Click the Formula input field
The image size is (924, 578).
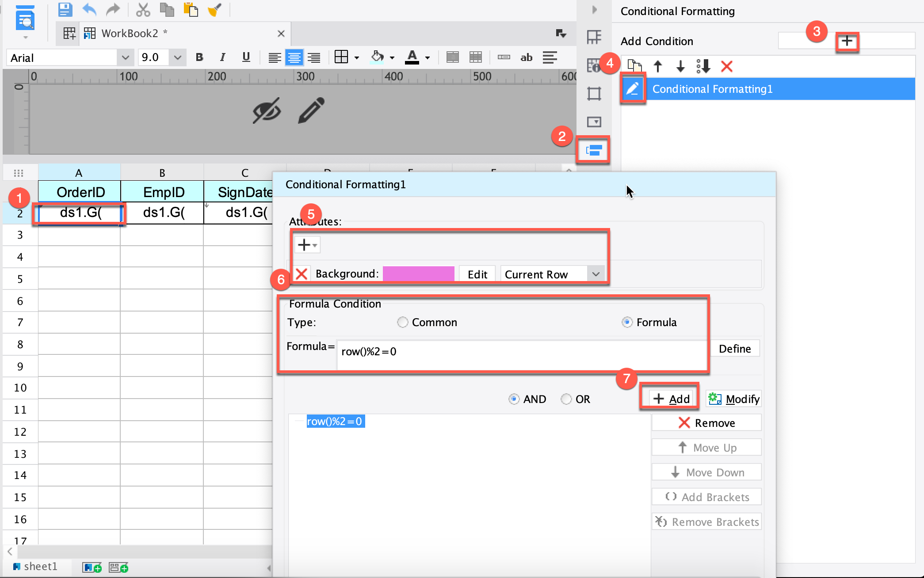(x=522, y=355)
